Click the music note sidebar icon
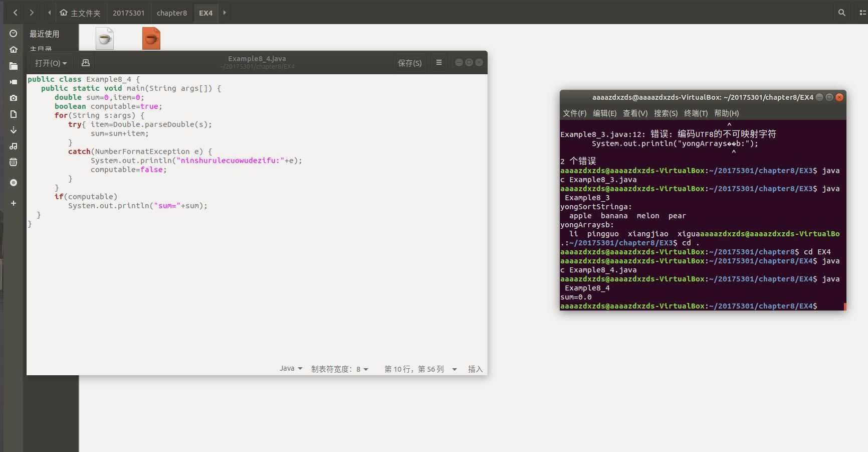The image size is (868, 452). pos(14,146)
